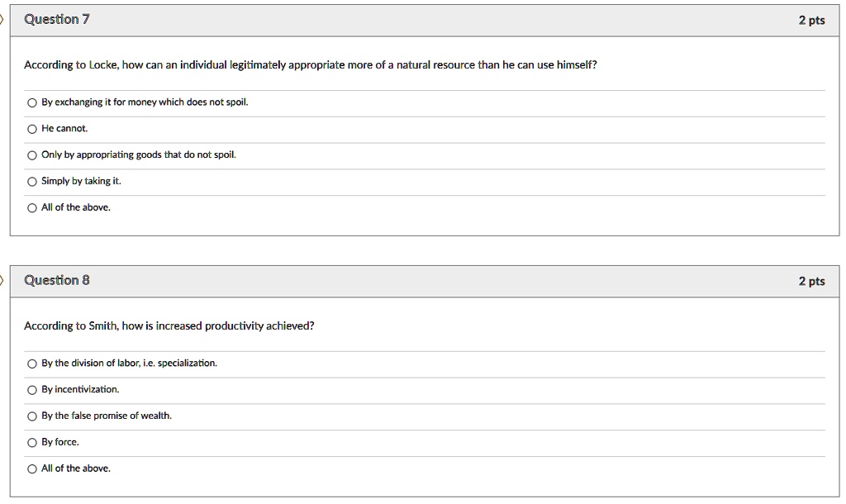Viewport: 846px width, 504px height.
Task: Click the Question 7 header title
Action: pos(57,20)
